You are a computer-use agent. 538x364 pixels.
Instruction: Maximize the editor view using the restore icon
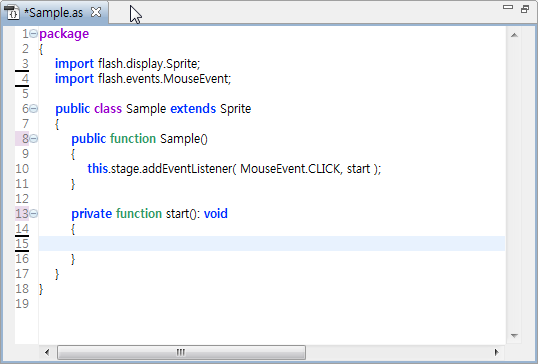[x=525, y=9]
